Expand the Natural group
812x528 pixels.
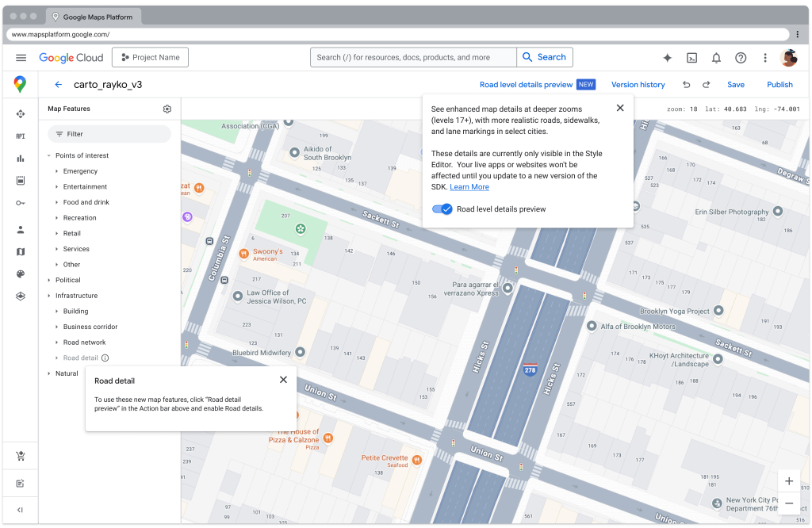click(49, 373)
